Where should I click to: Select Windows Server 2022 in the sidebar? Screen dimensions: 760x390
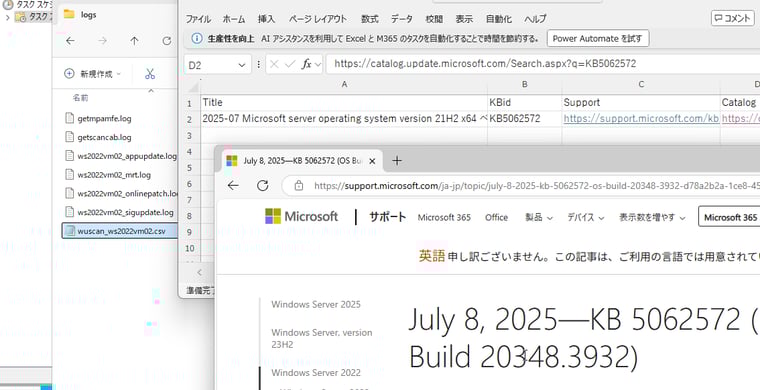[316, 373]
